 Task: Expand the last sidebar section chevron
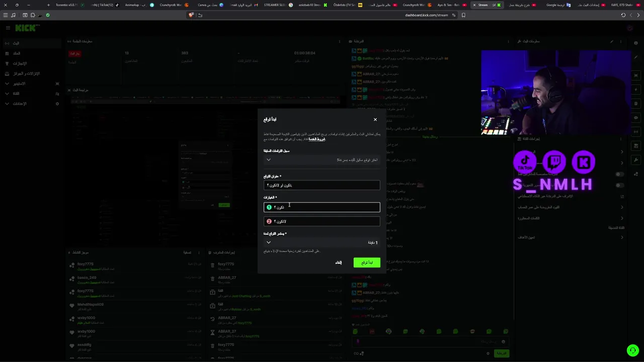7,104
